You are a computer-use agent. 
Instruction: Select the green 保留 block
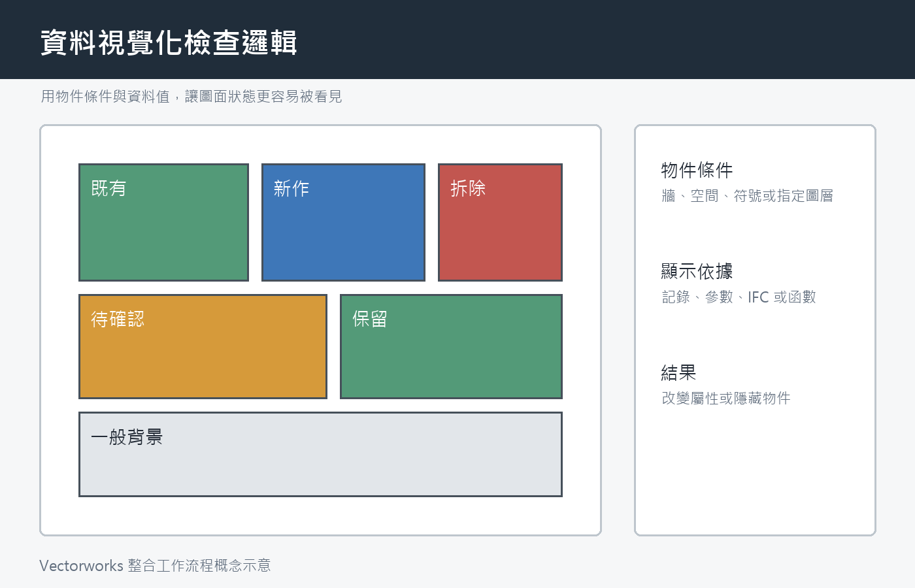click(x=451, y=346)
